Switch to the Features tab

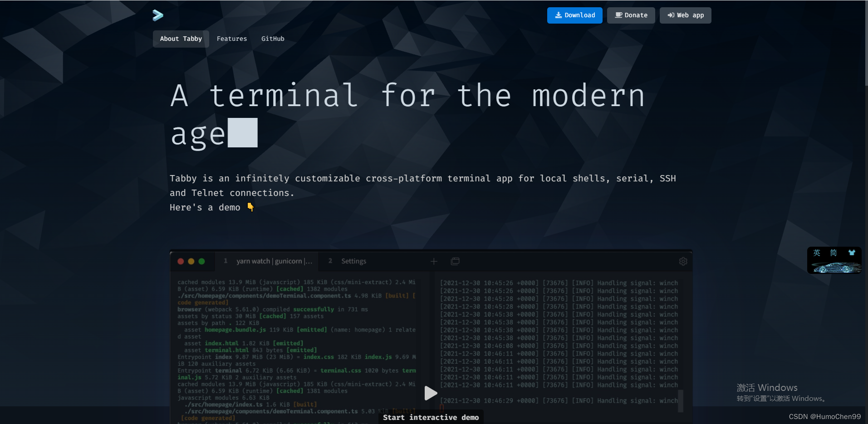pos(231,39)
